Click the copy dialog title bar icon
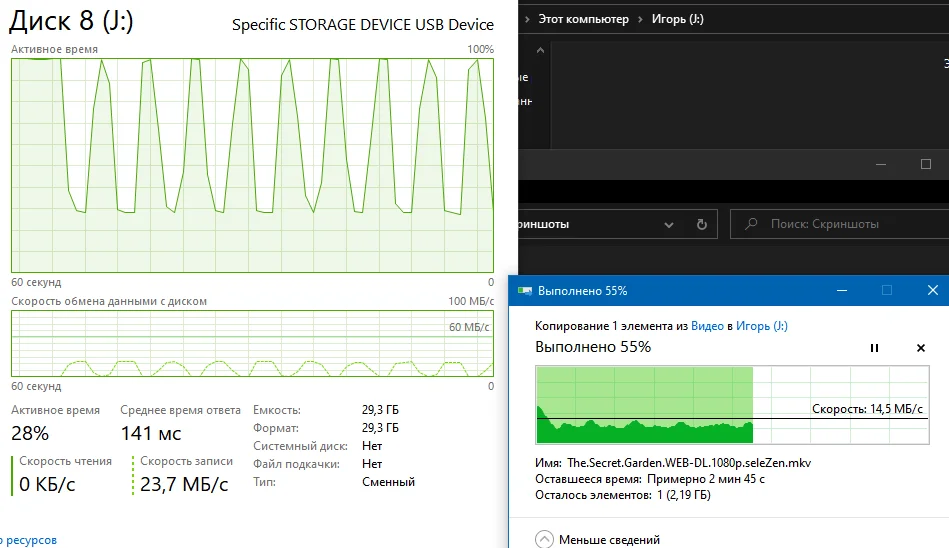This screenshot has width=949, height=548. pyautogui.click(x=524, y=291)
